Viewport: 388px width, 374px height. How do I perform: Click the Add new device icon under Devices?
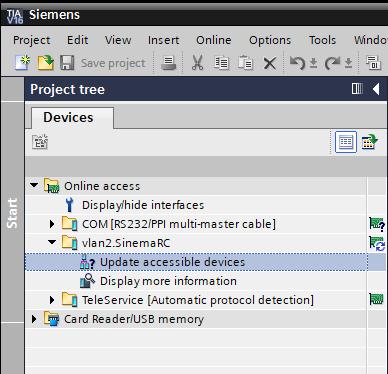pos(40,142)
